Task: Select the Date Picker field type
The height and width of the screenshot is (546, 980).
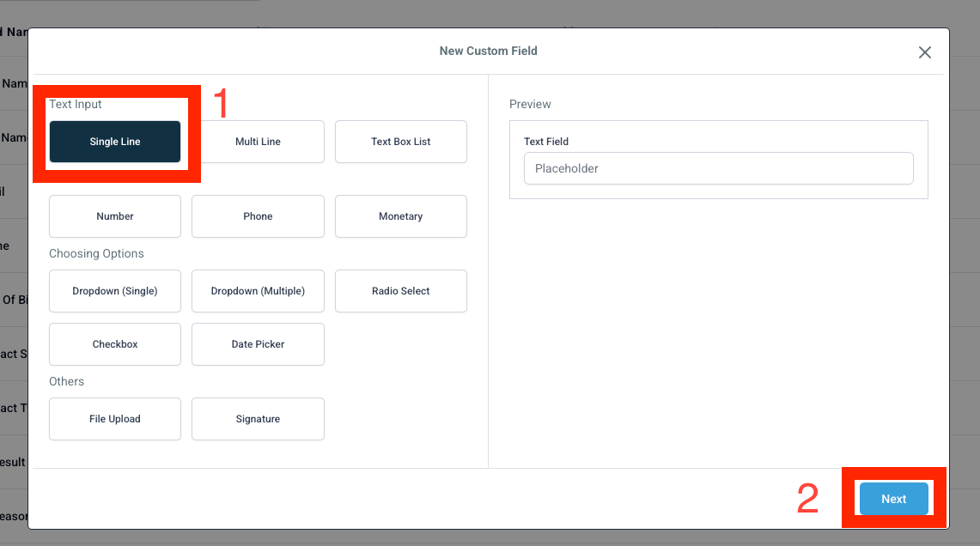Action: (x=258, y=344)
